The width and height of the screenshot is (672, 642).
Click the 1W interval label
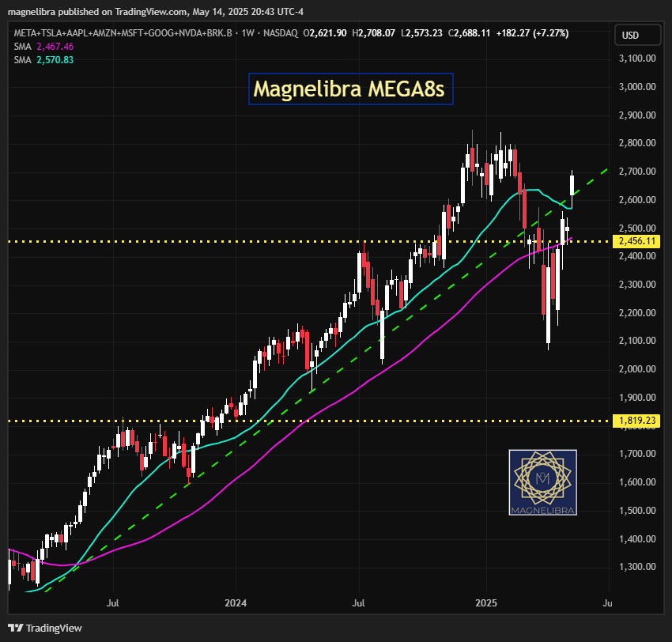(x=247, y=33)
